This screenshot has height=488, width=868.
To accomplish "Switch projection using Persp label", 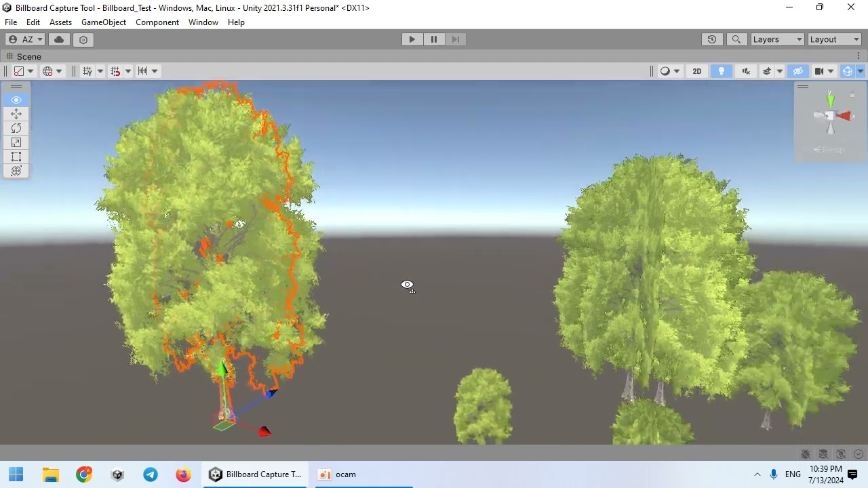I will pyautogui.click(x=829, y=150).
